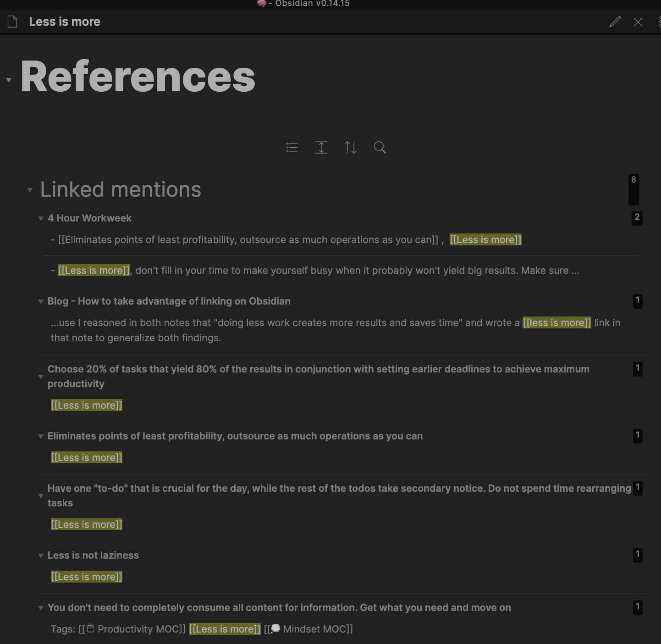Open the Less is not laziness note

(93, 555)
